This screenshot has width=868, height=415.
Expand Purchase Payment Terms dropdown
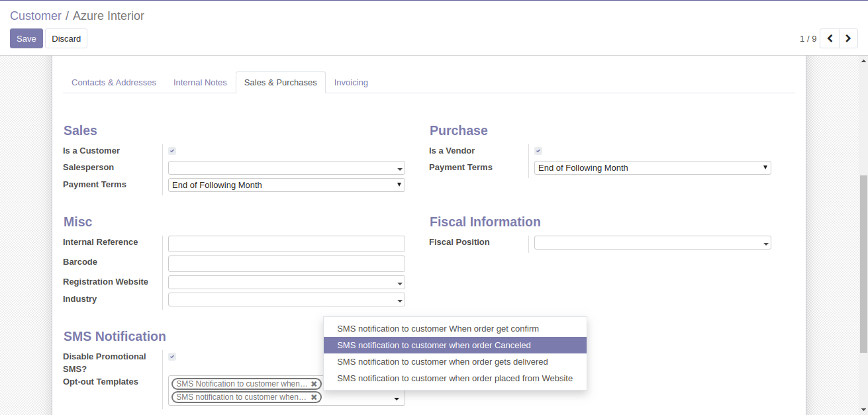pos(652,168)
